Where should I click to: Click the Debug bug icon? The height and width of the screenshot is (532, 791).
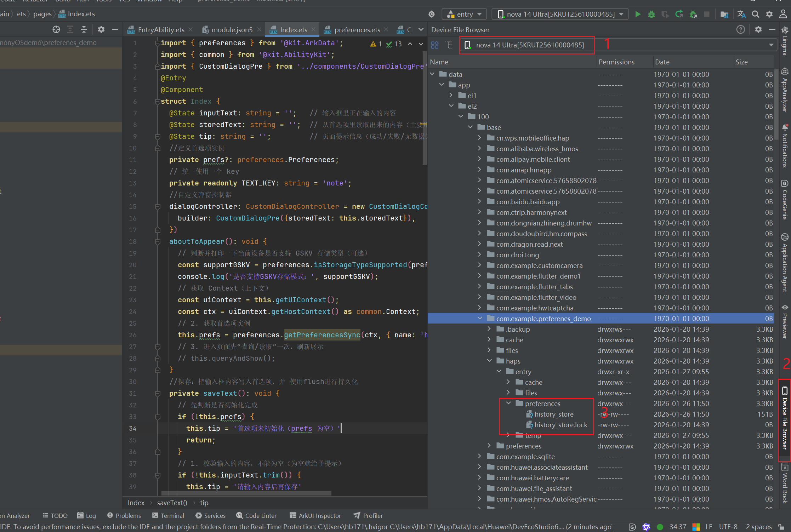click(651, 14)
